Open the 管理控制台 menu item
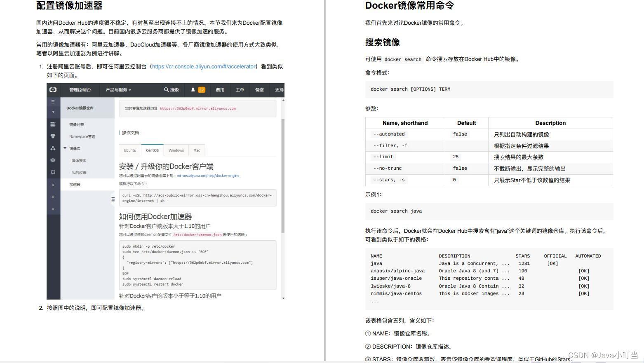The width and height of the screenshot is (644, 363). click(x=80, y=90)
